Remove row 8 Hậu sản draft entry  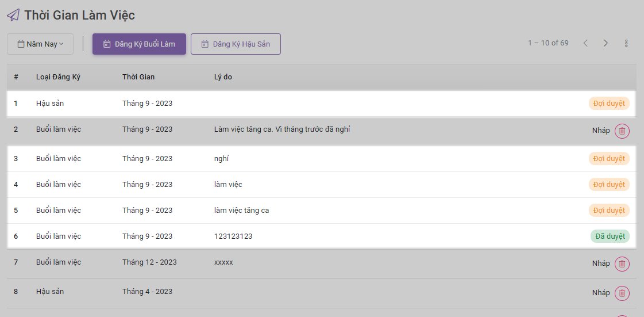click(622, 293)
